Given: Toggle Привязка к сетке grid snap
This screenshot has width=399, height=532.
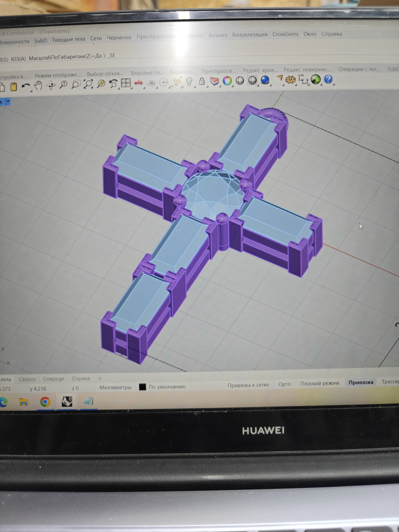Looking at the screenshot, I should coord(248,385).
